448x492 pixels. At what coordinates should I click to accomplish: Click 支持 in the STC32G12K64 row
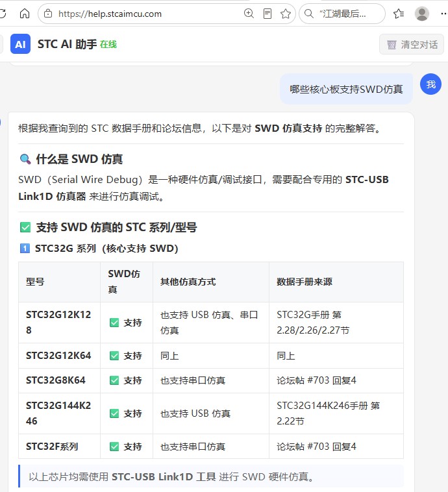point(126,356)
